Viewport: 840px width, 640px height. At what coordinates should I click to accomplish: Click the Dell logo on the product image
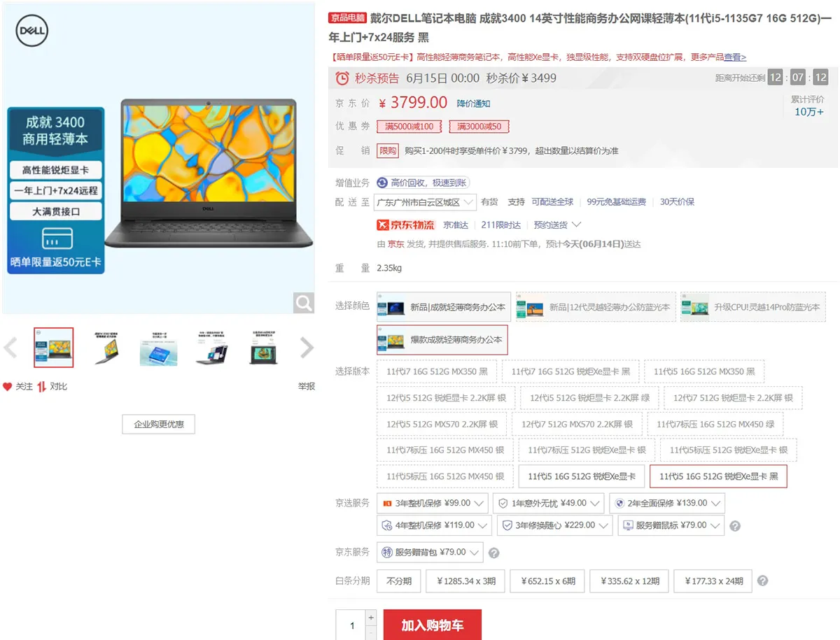tap(31, 31)
